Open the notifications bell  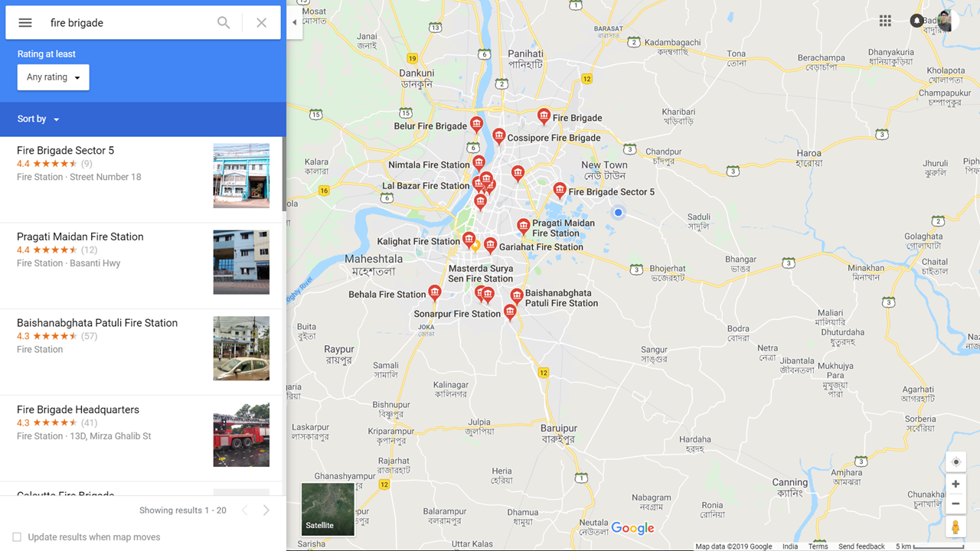tap(916, 21)
